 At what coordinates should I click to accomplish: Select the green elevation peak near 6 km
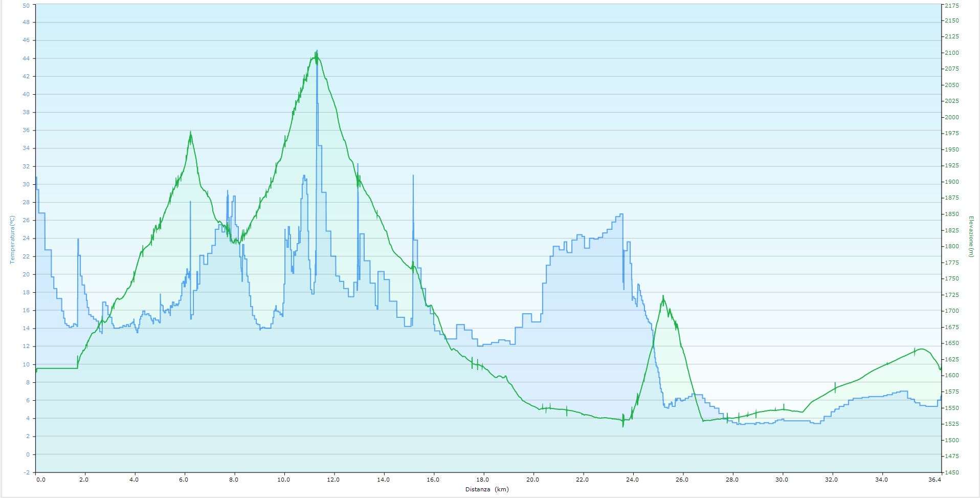(190, 133)
